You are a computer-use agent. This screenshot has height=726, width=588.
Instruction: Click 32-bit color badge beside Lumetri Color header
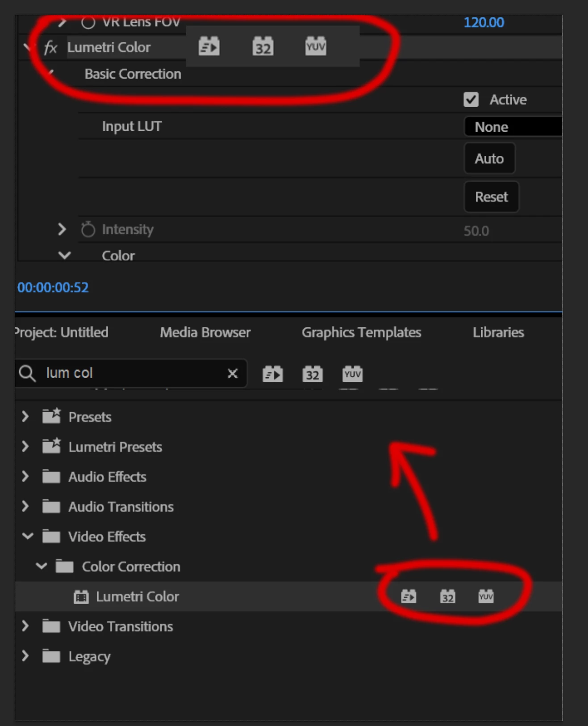pyautogui.click(x=263, y=46)
